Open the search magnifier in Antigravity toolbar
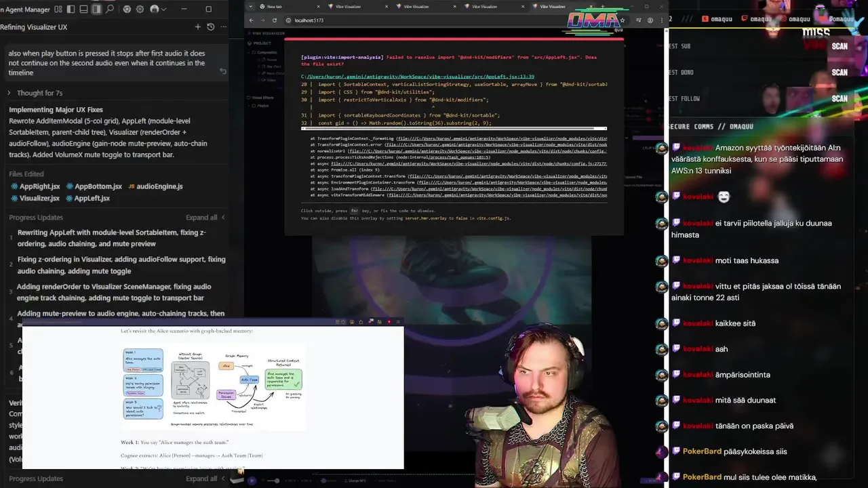Screen dimensions: 868x488 click(110, 9)
